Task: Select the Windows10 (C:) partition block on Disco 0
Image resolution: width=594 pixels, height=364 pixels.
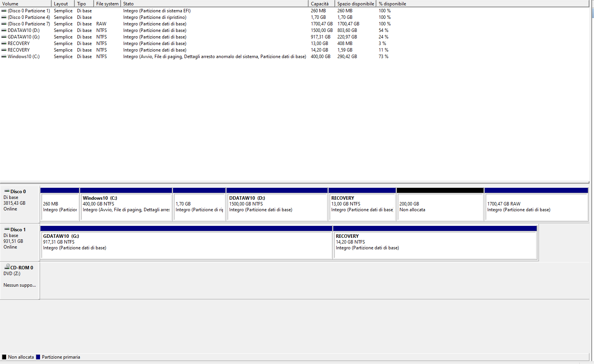Action: coord(126,204)
